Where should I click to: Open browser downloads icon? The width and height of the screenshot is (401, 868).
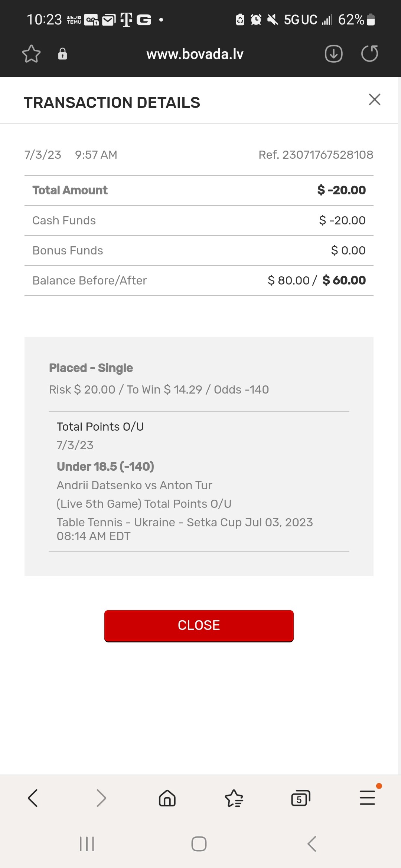(333, 54)
